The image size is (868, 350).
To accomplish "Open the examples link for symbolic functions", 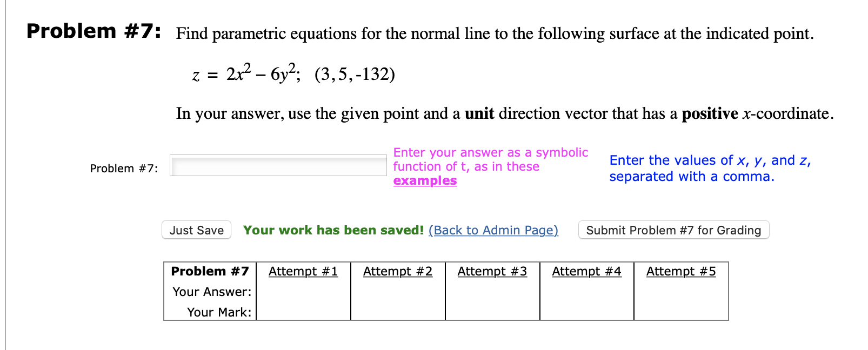I will [x=425, y=180].
